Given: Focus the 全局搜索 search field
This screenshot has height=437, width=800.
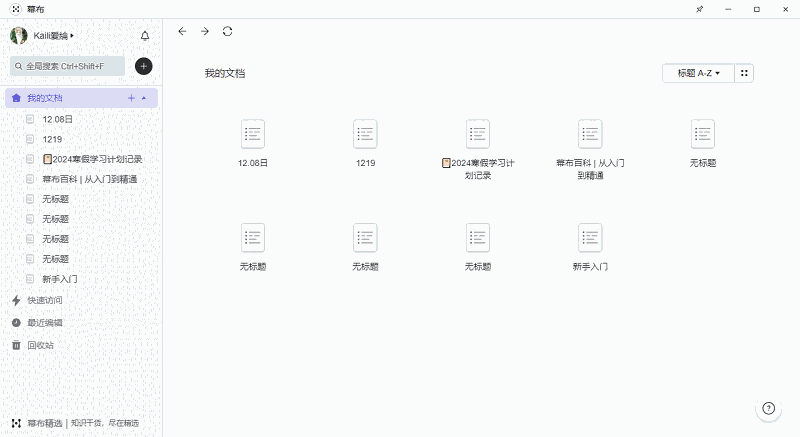Looking at the screenshot, I should point(67,66).
